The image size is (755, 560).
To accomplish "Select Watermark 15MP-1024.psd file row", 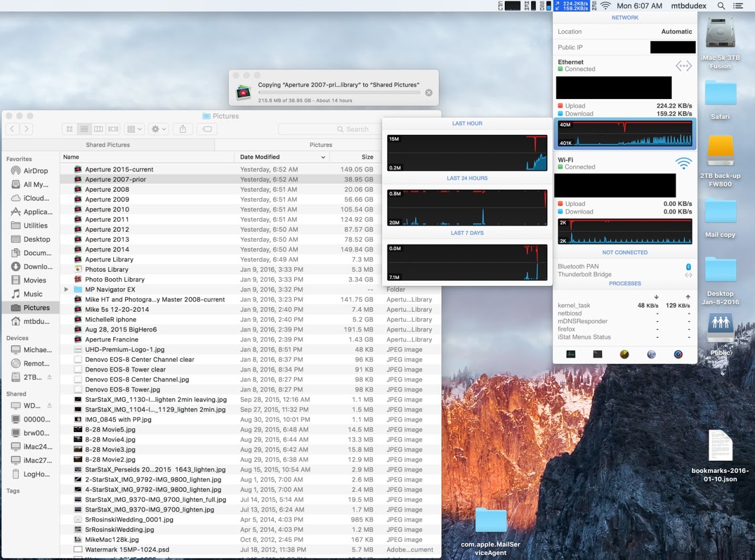I will coord(251,549).
